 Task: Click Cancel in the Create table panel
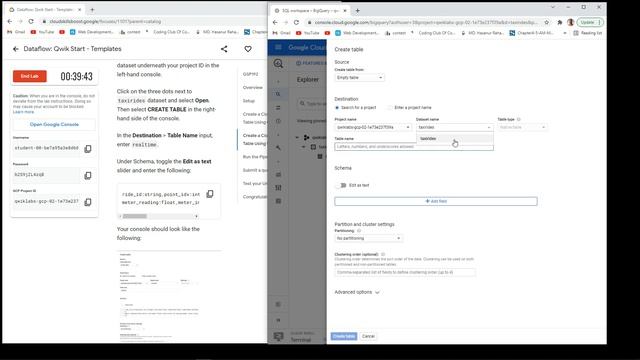368,336
